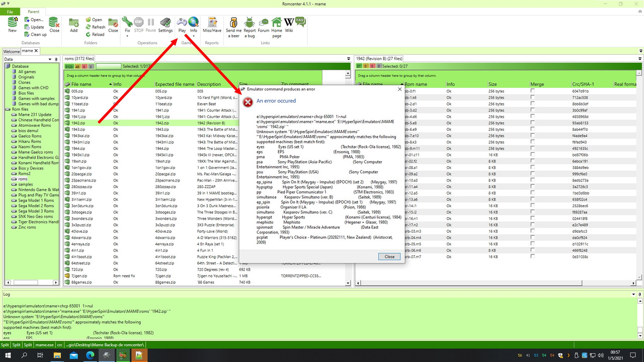Image resolution: width=644 pixels, height=362 pixels.
Task: Dismiss error dialog via X button
Action: click(400, 89)
